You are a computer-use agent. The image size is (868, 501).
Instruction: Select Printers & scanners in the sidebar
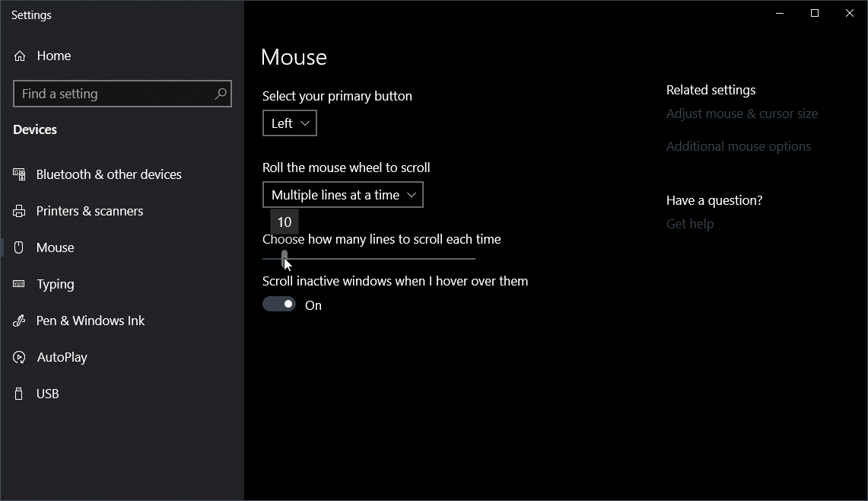click(89, 211)
